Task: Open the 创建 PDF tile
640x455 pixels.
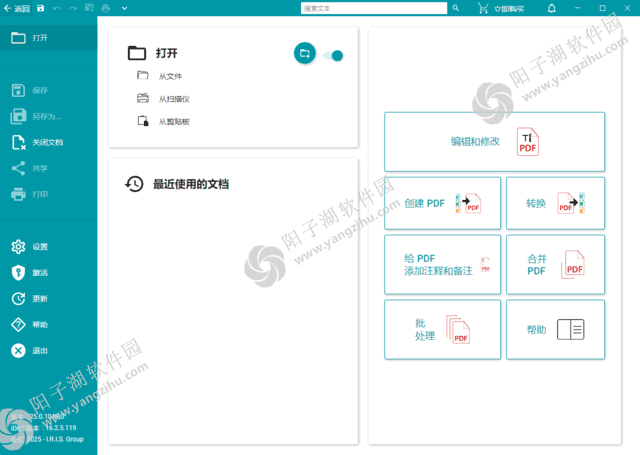Action: tap(442, 203)
